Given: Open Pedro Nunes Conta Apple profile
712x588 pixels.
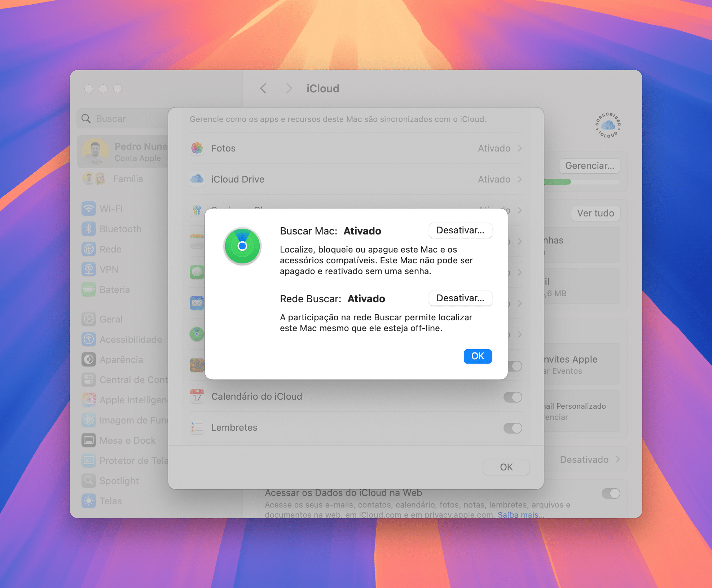Looking at the screenshot, I should pyautogui.click(x=123, y=152).
